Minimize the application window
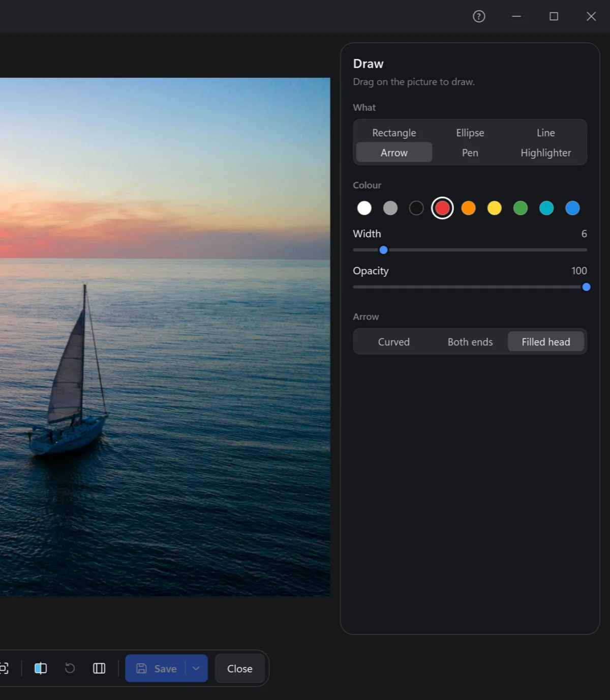Screen dimensions: 610x700 516,16
